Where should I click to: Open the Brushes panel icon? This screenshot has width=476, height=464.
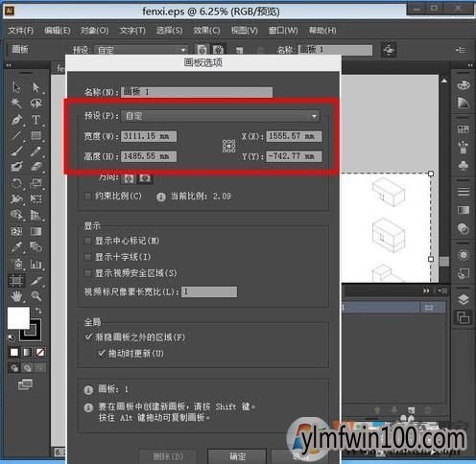[x=463, y=148]
